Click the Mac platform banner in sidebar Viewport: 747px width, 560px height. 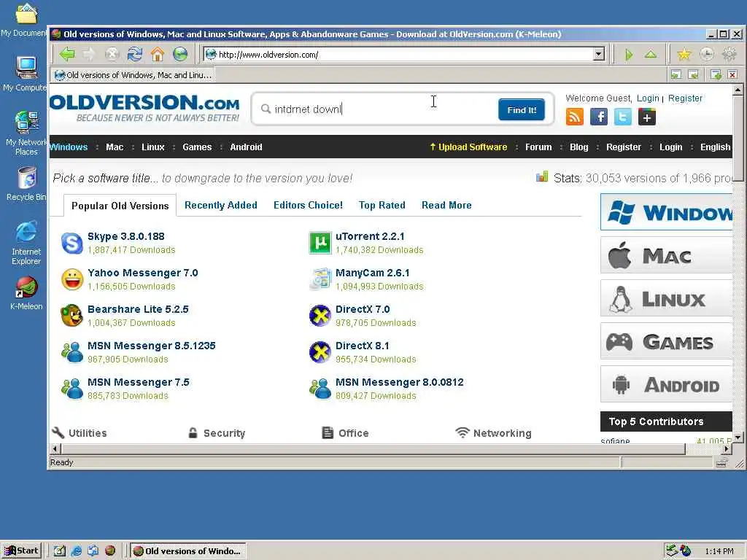(667, 256)
